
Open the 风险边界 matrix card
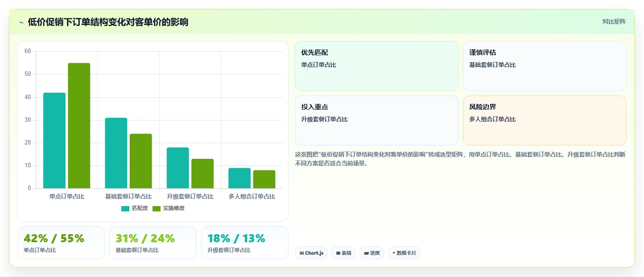tap(545, 120)
